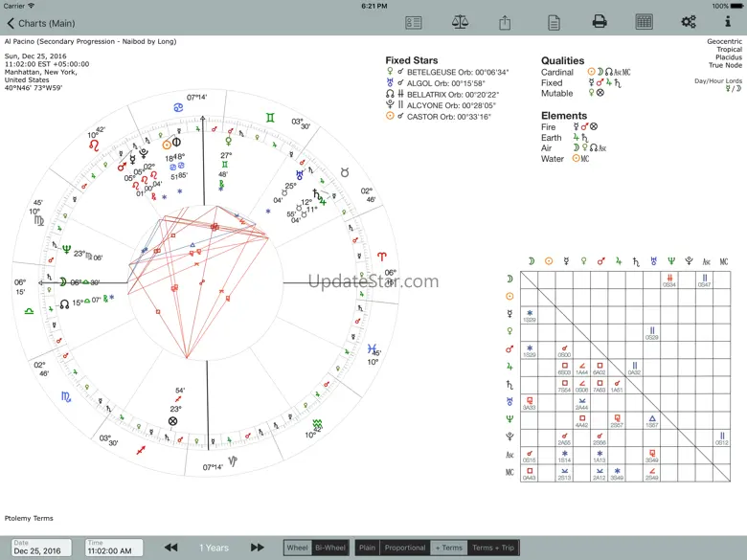Tap the Leo sign glyph on wheel

94,145
